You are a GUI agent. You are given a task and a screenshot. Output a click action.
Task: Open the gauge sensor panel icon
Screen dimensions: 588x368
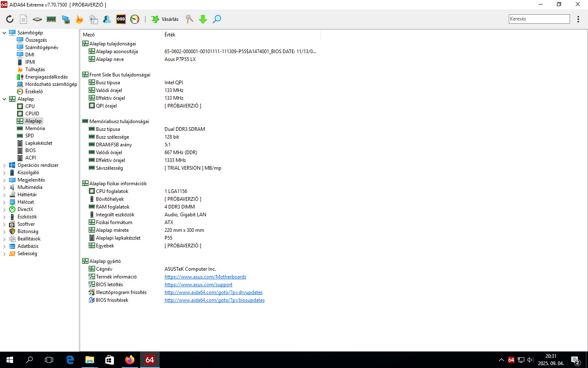(135, 19)
